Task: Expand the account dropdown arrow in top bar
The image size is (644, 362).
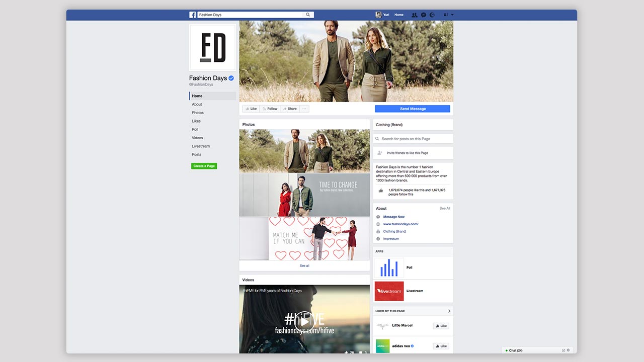Action: 452,15
